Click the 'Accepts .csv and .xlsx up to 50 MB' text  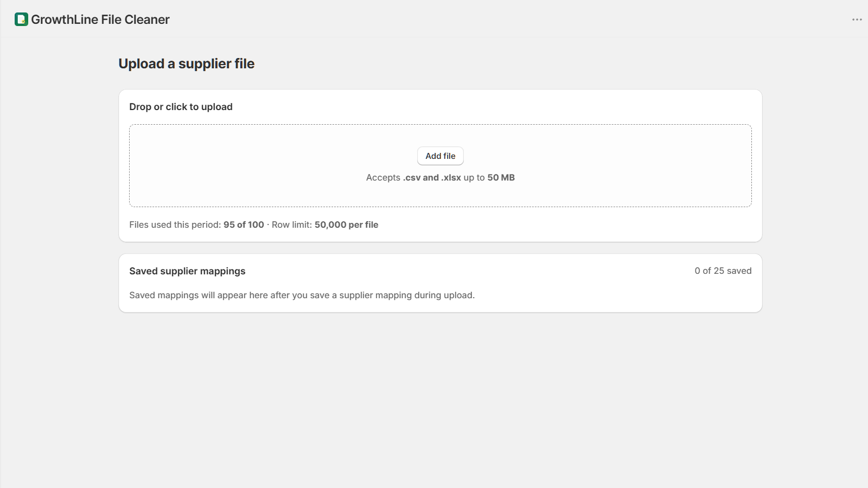point(441,178)
